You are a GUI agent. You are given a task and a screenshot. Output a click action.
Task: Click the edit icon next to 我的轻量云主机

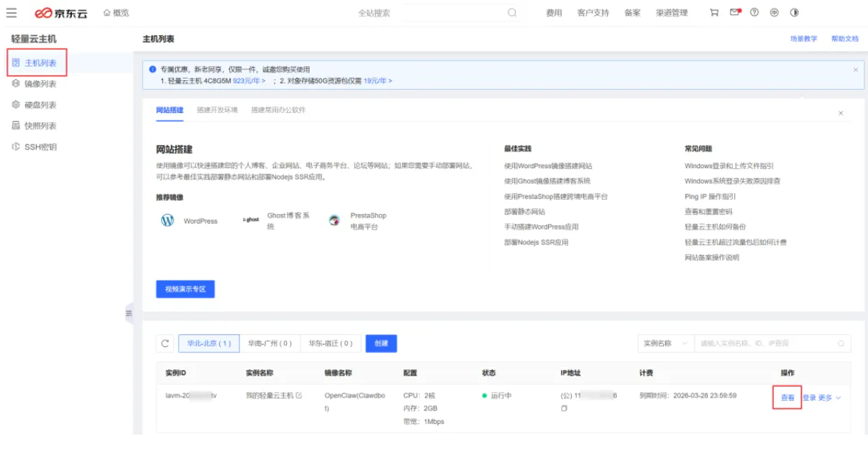coord(299,396)
